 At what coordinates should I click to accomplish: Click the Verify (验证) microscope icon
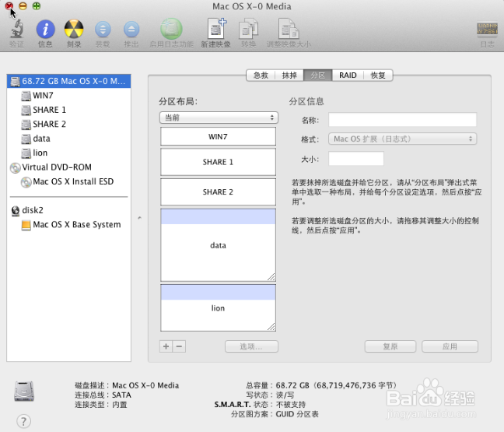[x=16, y=29]
